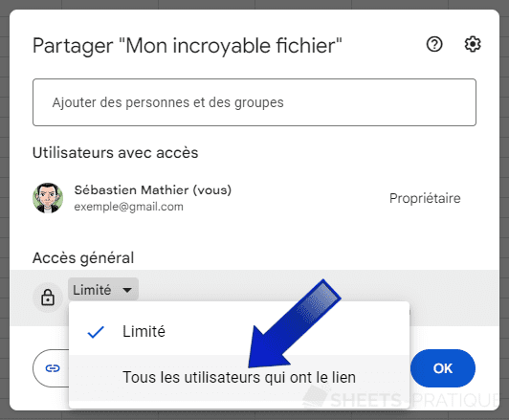This screenshot has width=509, height=420.
Task: Select the checked Limité menu option
Action: [x=239, y=332]
